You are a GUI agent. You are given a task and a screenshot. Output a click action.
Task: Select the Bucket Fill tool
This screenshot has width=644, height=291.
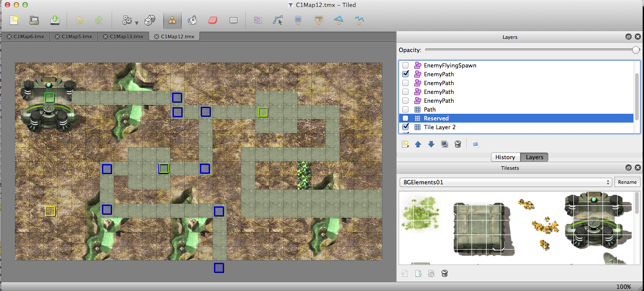[x=192, y=20]
